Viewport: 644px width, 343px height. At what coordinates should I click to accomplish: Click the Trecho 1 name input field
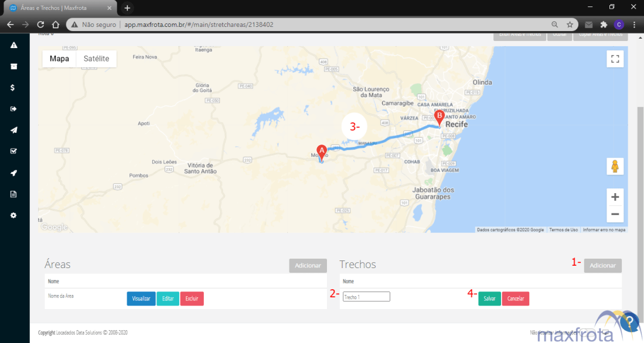point(366,297)
